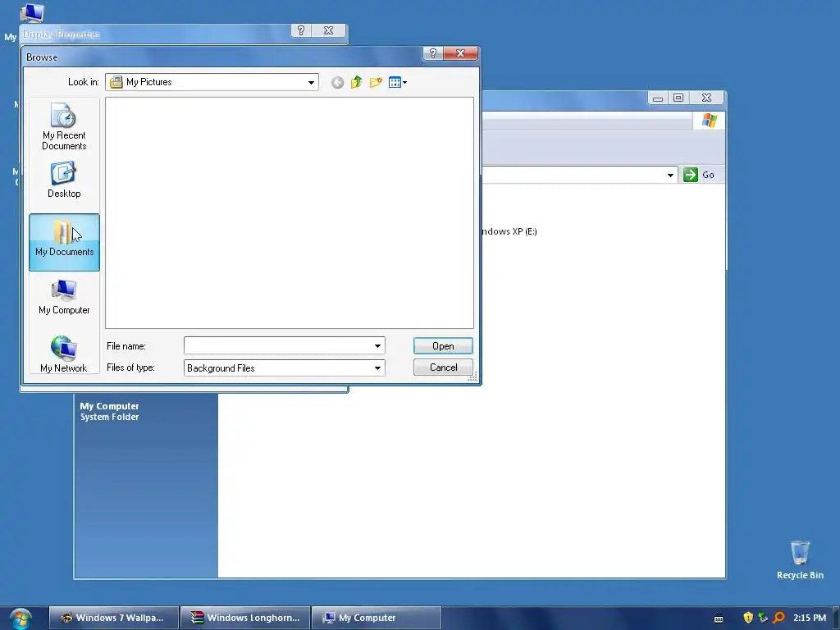
Task: Go up one folder level
Action: click(356, 82)
